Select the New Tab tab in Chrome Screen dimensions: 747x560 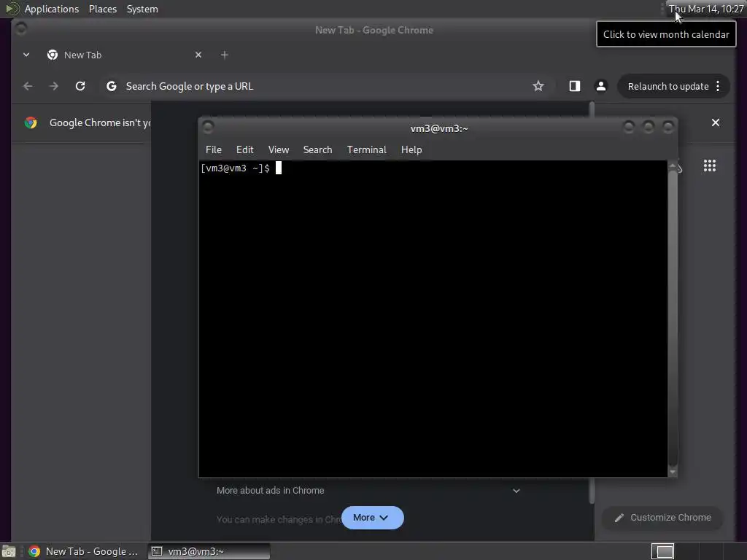[x=124, y=55]
